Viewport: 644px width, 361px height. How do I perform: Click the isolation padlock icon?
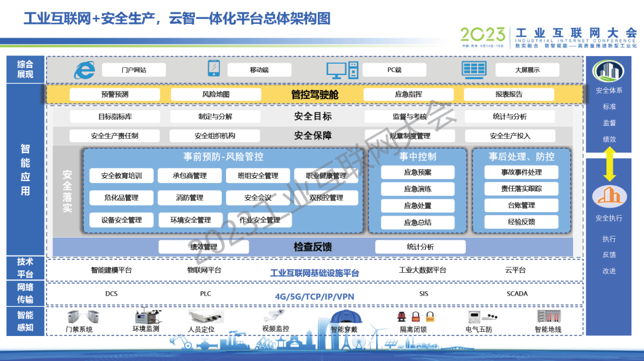413,316
